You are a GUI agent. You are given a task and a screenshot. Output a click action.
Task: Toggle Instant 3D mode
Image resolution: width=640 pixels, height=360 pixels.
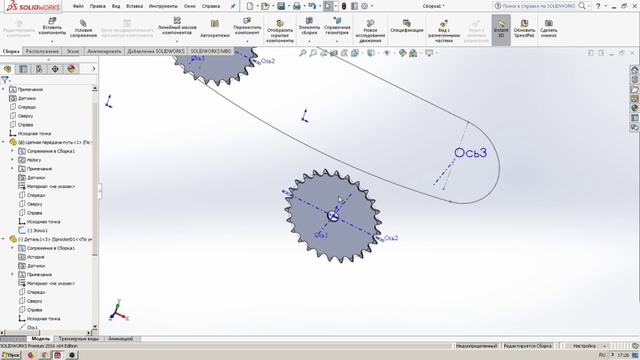click(501, 29)
